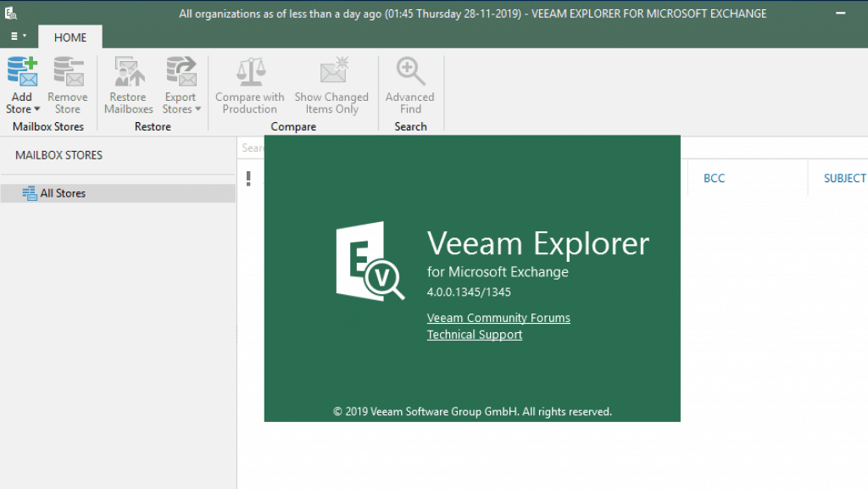Click the Mailbox Stores ribbon group label
Viewport: 868px width, 489px height.
pyautogui.click(x=48, y=126)
